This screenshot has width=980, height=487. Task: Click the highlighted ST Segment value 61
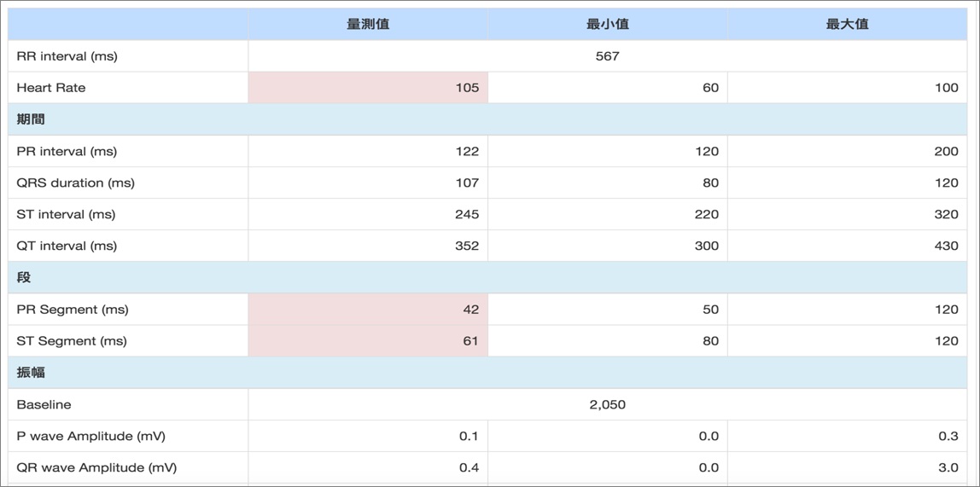pos(471,341)
